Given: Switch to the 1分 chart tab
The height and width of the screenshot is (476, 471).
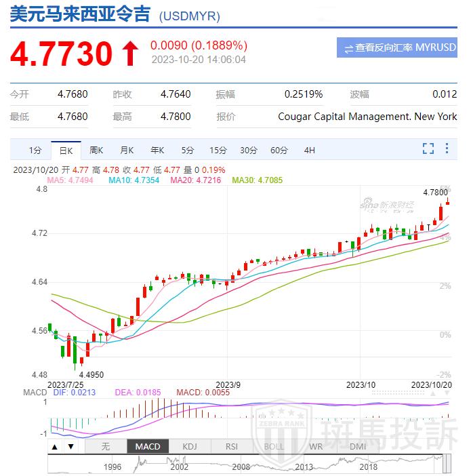Looking at the screenshot, I should tap(35, 150).
